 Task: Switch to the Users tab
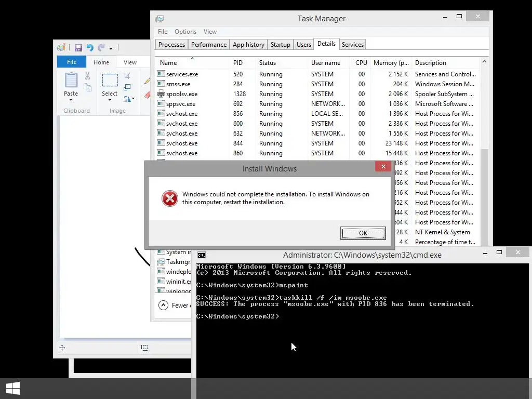point(303,45)
